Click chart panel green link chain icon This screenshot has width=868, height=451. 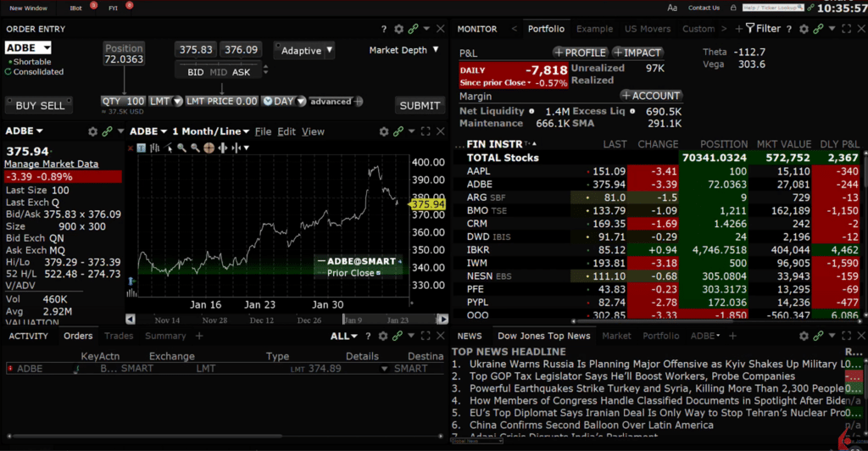click(398, 131)
